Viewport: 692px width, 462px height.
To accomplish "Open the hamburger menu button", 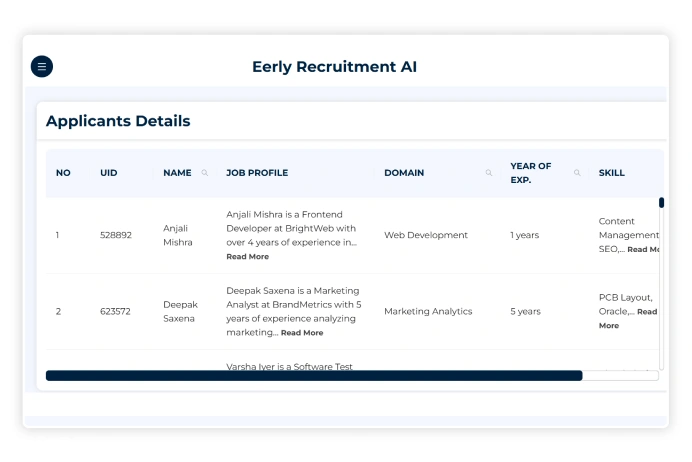I will tap(42, 67).
